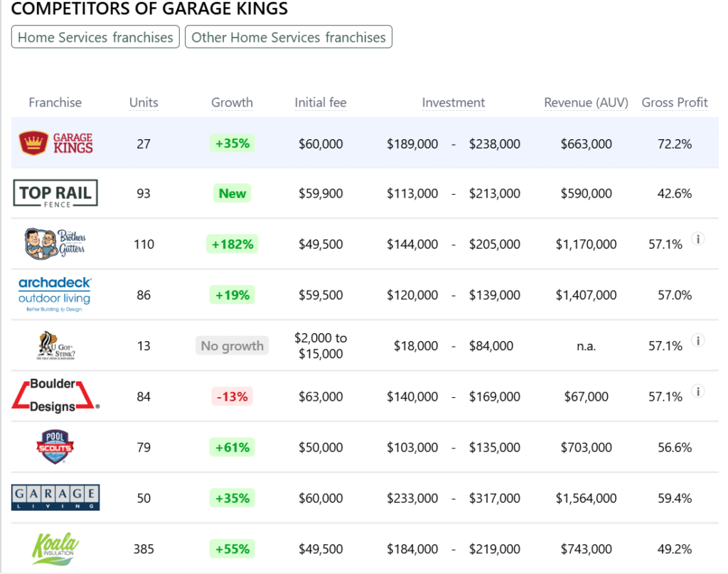Click the $1,170,000 revenue value

tap(586, 244)
